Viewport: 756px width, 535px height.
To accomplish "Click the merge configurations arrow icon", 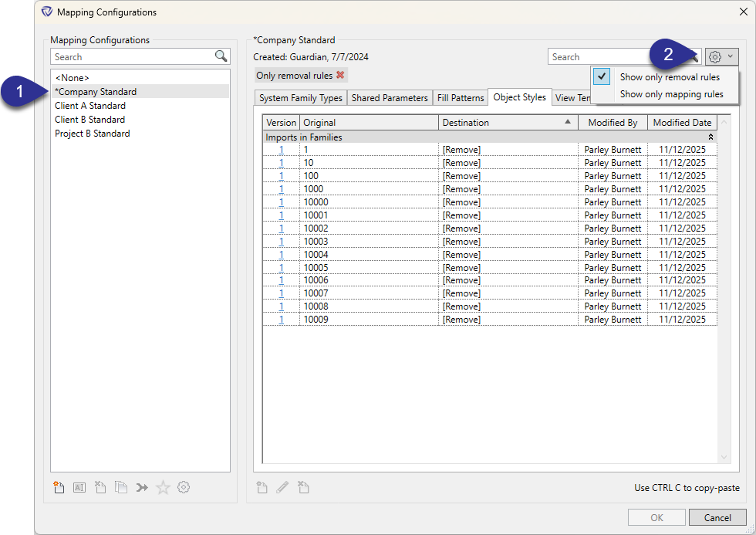I will [x=142, y=488].
